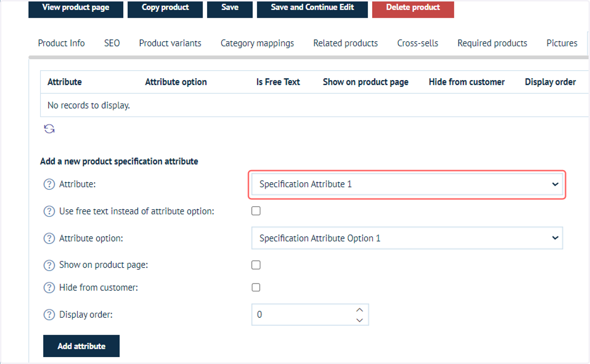Image resolution: width=590 pixels, height=364 pixels.
Task: Enable Use free text instead of attribute option
Action: 256,211
